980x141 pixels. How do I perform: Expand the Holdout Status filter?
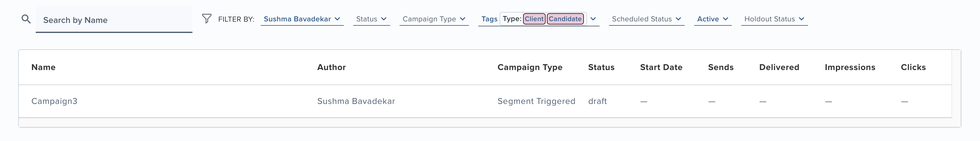coord(774,19)
